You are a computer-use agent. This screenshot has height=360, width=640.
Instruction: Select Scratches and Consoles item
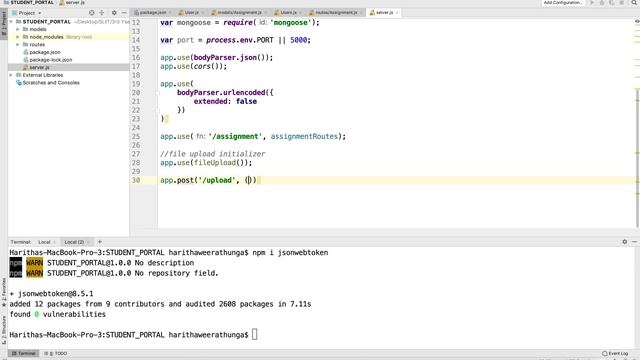pyautogui.click(x=51, y=82)
